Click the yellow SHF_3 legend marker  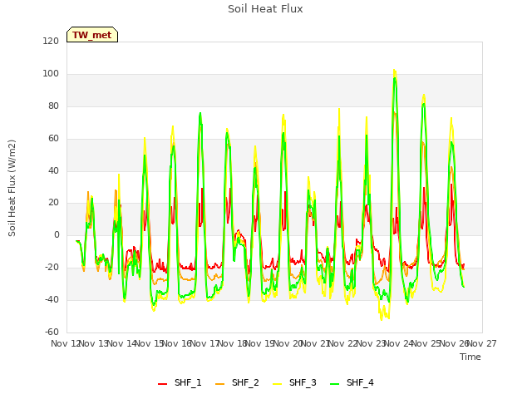[x=277, y=384]
